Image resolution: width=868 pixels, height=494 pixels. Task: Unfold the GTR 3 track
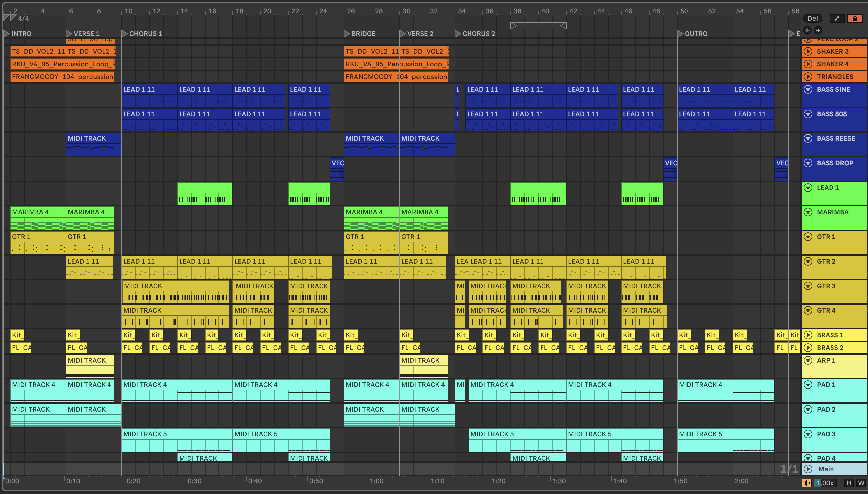tap(808, 286)
